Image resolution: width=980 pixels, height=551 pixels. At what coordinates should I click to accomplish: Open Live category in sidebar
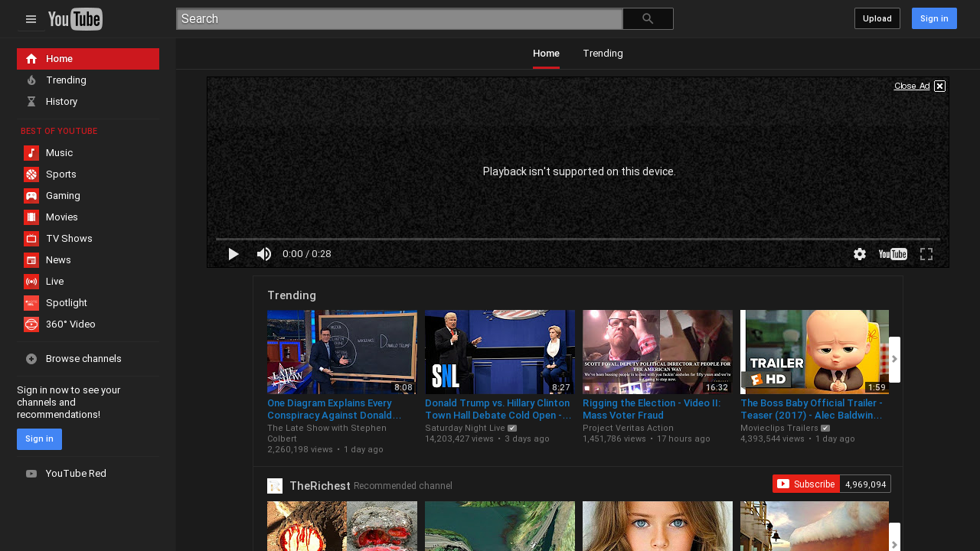coord(88,282)
